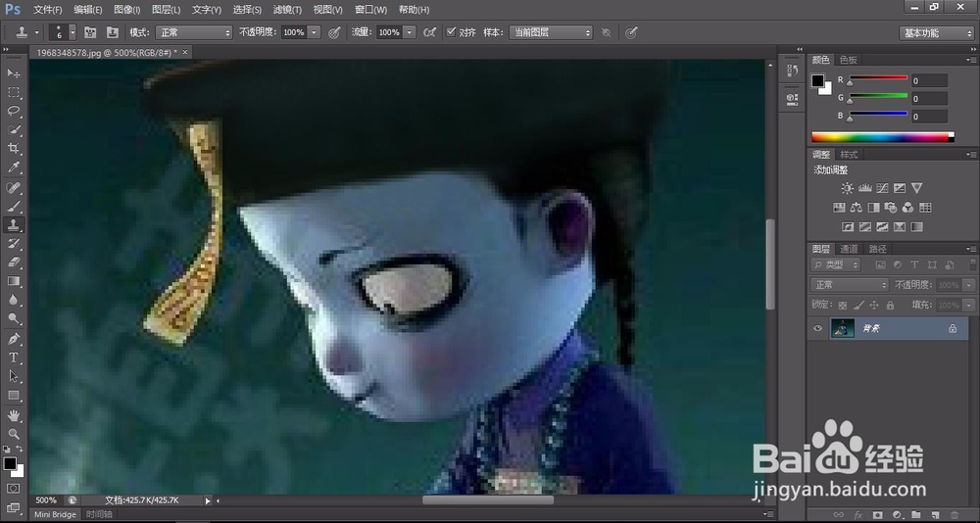Open the 窗口(W) menu
The height and width of the screenshot is (523, 980).
pos(370,10)
